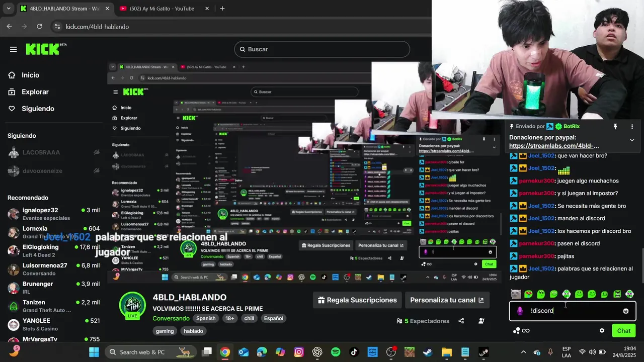Image resolution: width=644 pixels, height=362 pixels.
Task: Open the volume icon in system tray
Action: [592, 352]
